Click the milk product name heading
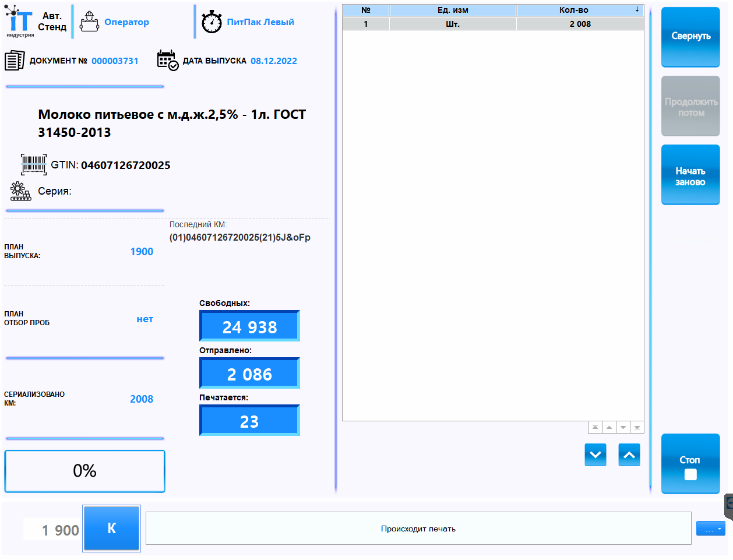The width and height of the screenshot is (733, 560). (172, 123)
